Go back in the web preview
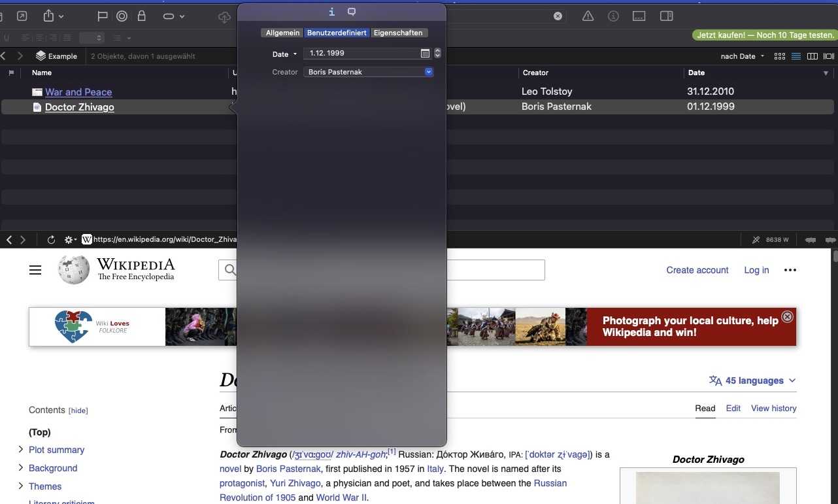The width and height of the screenshot is (838, 504). pyautogui.click(x=8, y=240)
